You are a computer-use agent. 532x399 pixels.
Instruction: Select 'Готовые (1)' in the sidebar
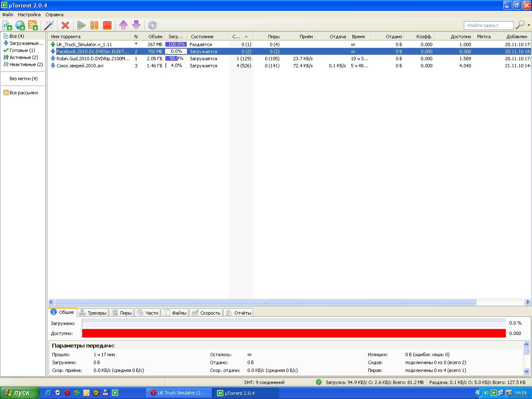(x=22, y=50)
